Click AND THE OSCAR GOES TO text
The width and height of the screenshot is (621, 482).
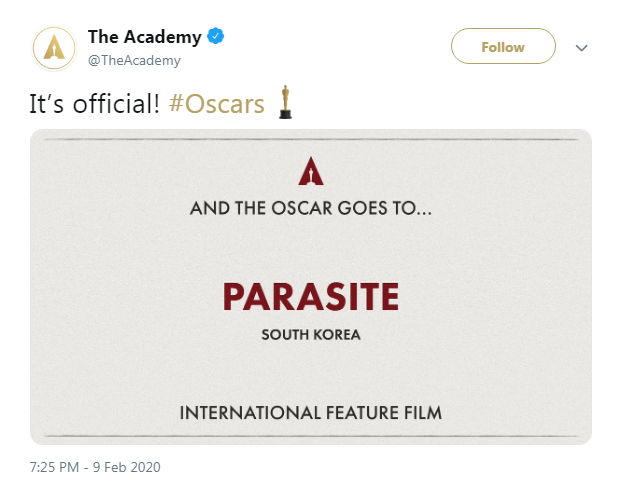pyautogui.click(x=311, y=208)
